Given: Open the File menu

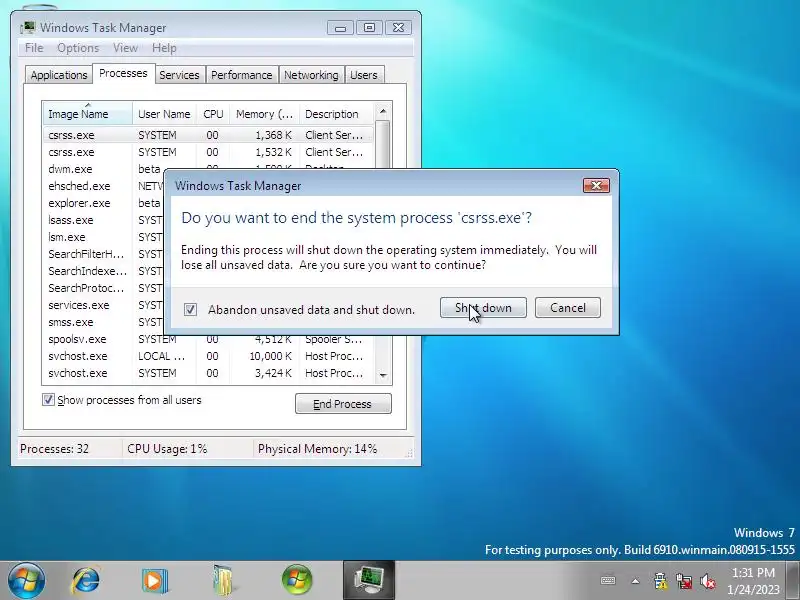Looking at the screenshot, I should click(34, 48).
